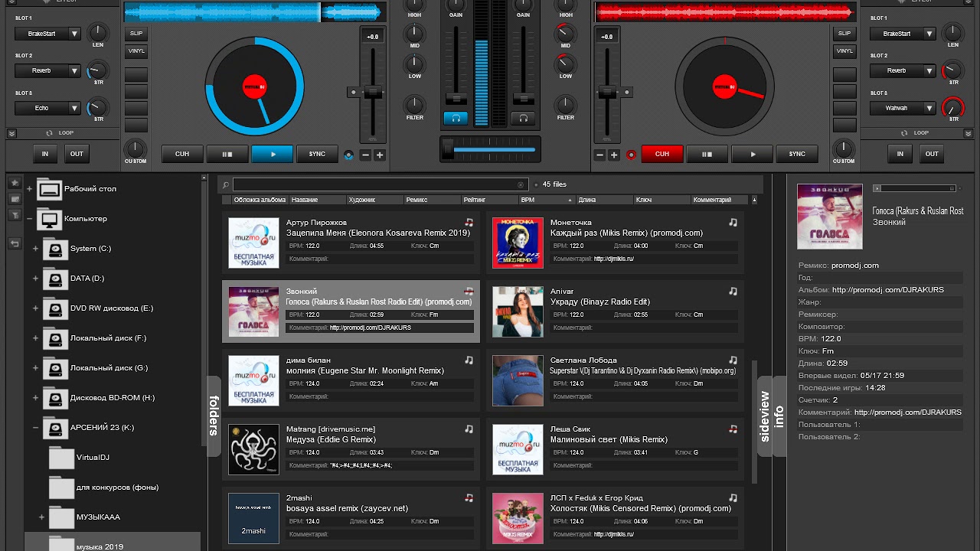Click the right deck pitch plus button

click(x=614, y=155)
